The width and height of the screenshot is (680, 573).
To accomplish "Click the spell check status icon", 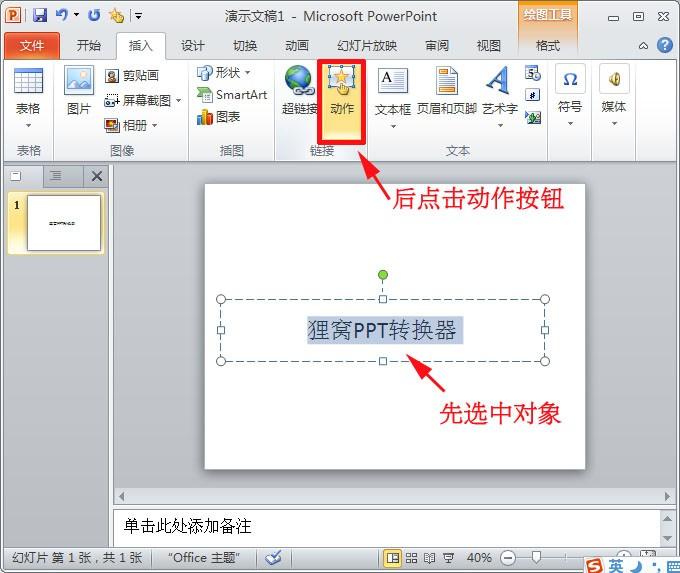I will [x=274, y=557].
